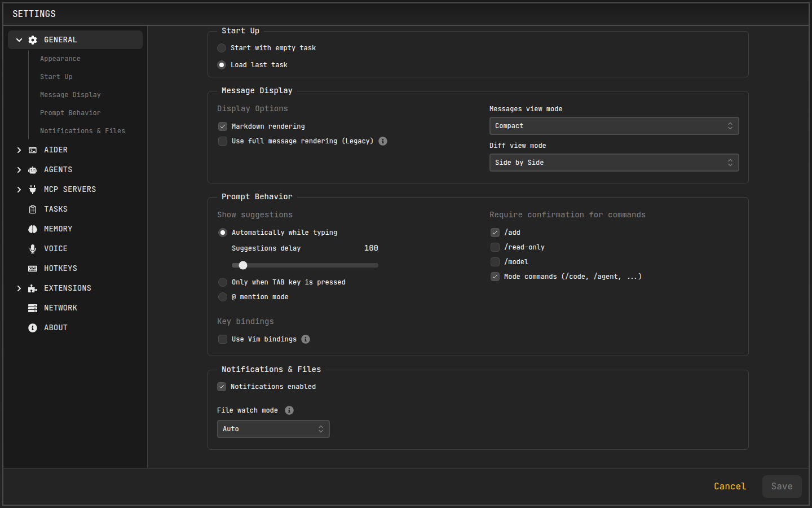Uncheck the /add confirmation checkbox
Viewport: 812px width, 508px height.
(495, 233)
